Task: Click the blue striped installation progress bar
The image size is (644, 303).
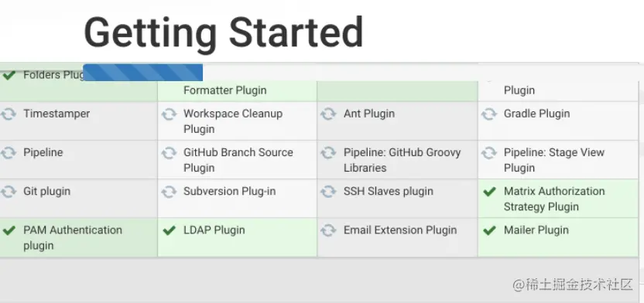Action: pyautogui.click(x=143, y=73)
